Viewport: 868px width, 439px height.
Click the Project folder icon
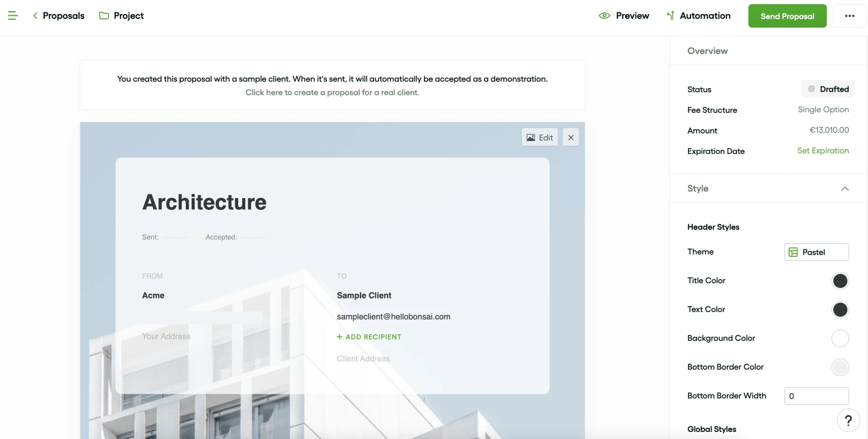[105, 15]
